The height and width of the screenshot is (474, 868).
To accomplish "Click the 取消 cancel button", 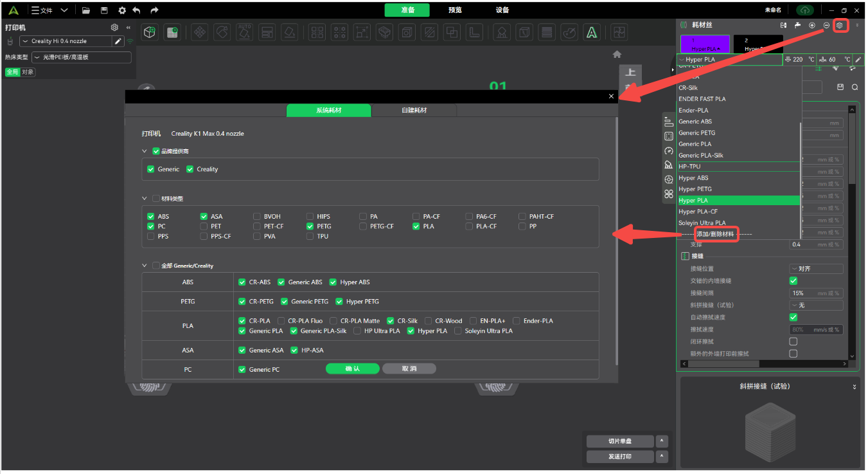I will 409,369.
